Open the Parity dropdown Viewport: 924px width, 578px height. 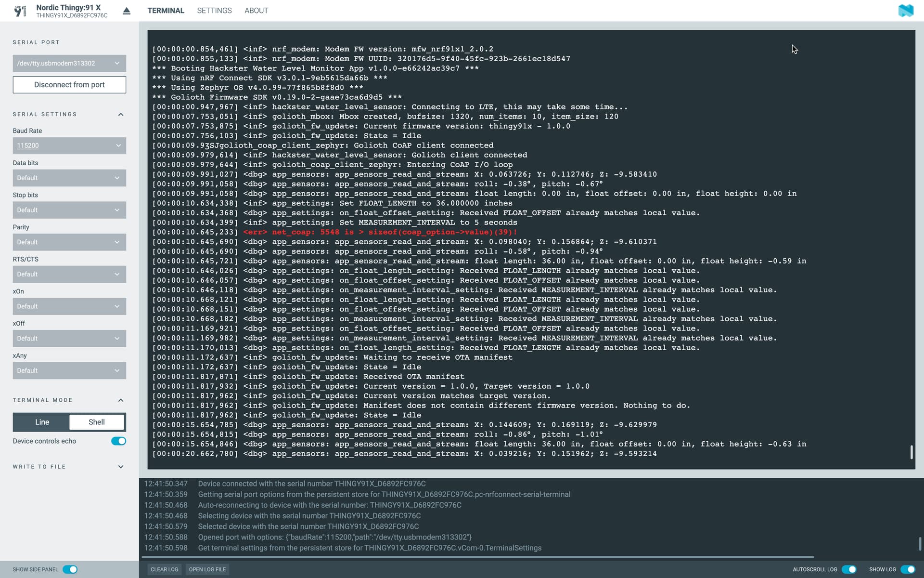coord(69,242)
